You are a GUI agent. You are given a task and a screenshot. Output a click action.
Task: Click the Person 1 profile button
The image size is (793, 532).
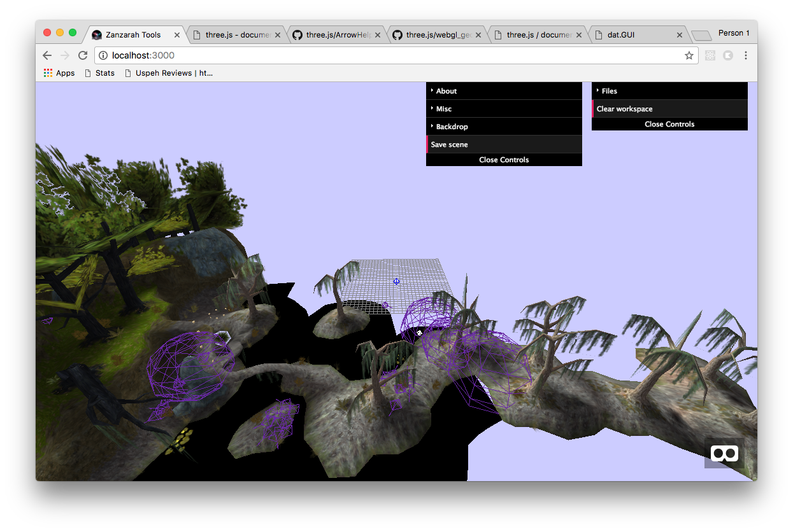(x=734, y=33)
